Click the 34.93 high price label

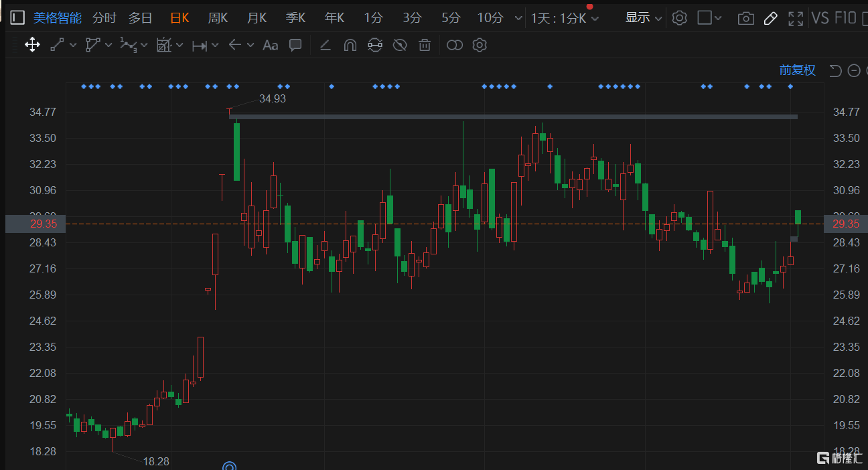273,98
